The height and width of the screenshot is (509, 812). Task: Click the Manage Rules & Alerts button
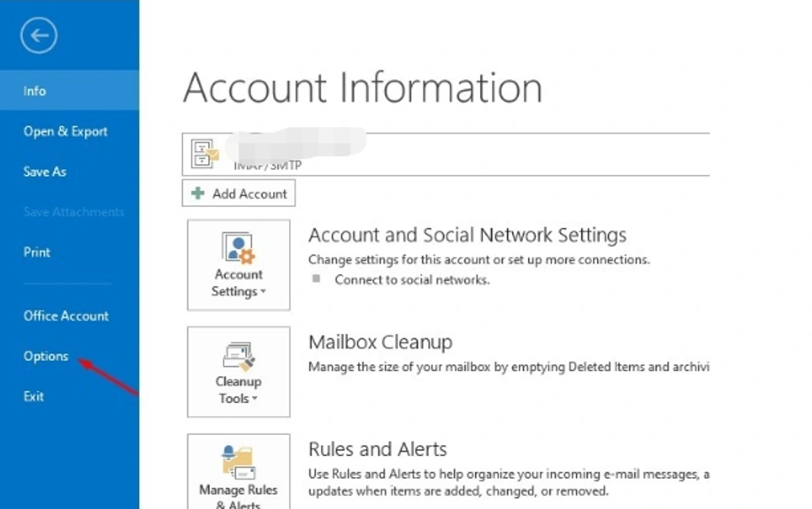pyautogui.click(x=239, y=471)
